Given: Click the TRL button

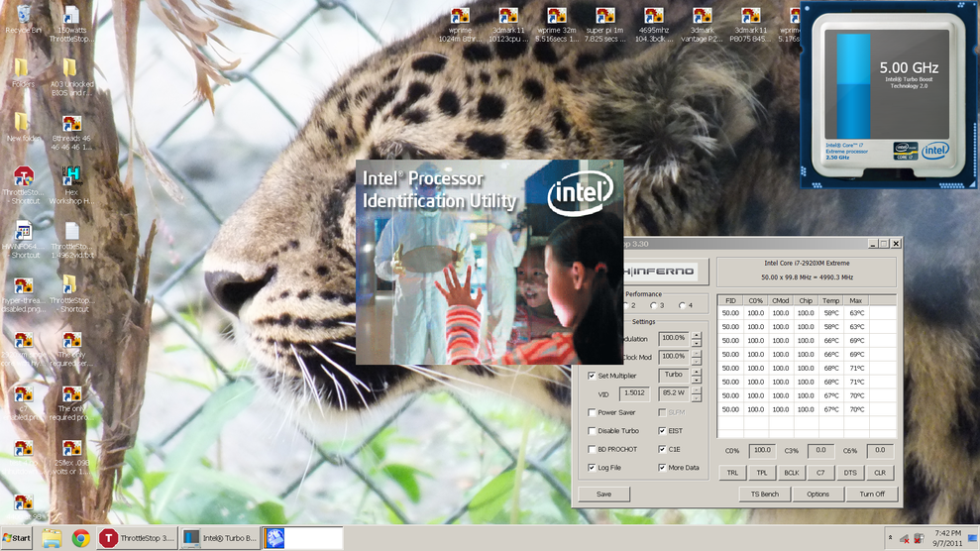Looking at the screenshot, I should [x=732, y=473].
